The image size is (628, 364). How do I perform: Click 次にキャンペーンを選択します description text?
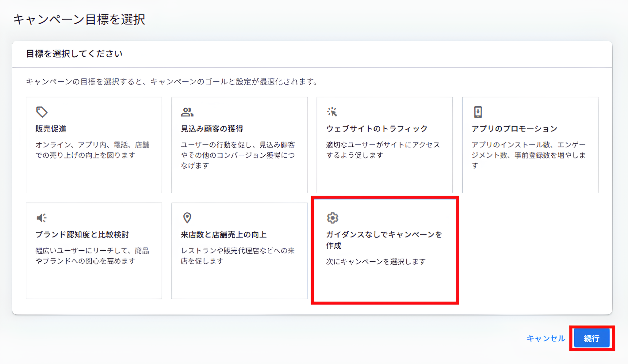pos(376,262)
